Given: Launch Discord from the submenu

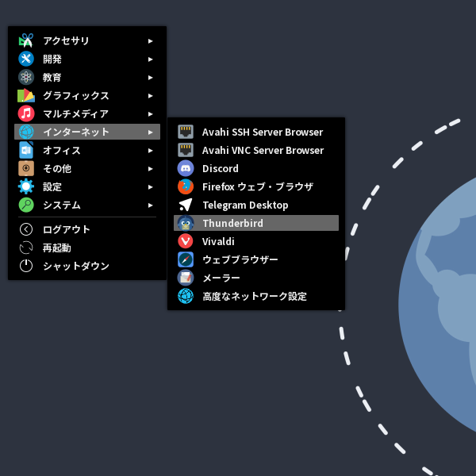Looking at the screenshot, I should pos(256,168).
